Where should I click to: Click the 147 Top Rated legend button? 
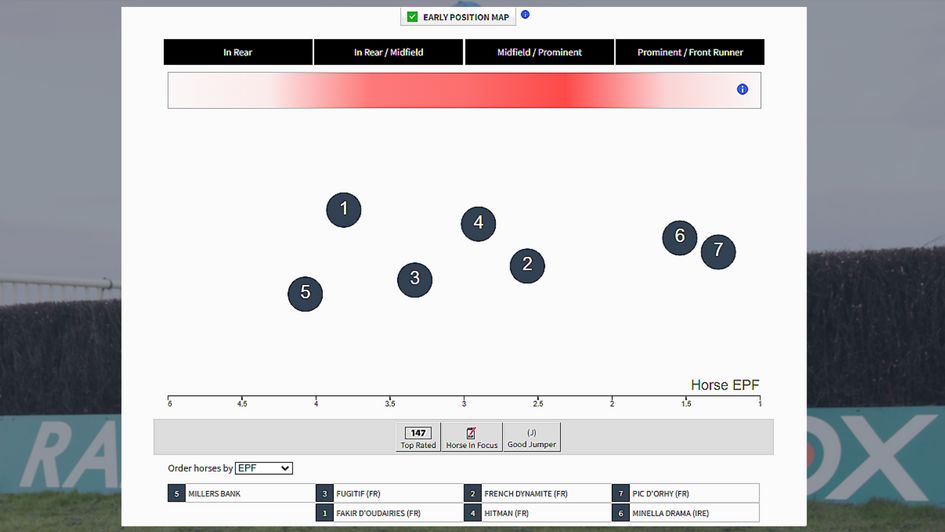(418, 437)
